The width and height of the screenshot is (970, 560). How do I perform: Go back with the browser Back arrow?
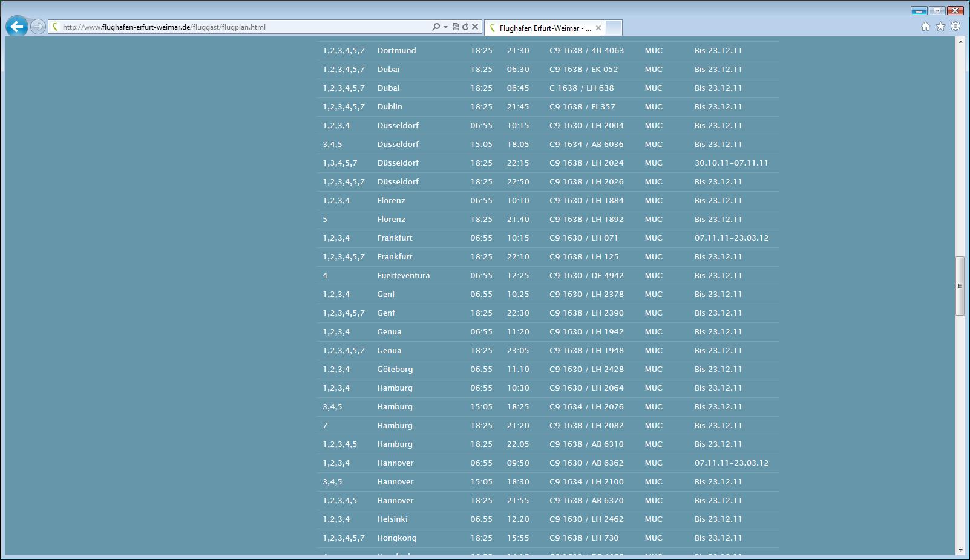(x=17, y=26)
